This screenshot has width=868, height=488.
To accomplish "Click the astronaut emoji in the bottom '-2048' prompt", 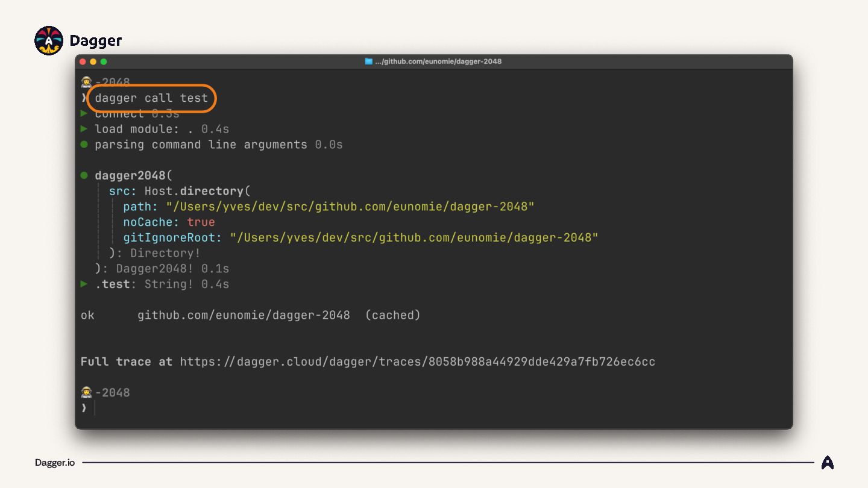I will [86, 393].
